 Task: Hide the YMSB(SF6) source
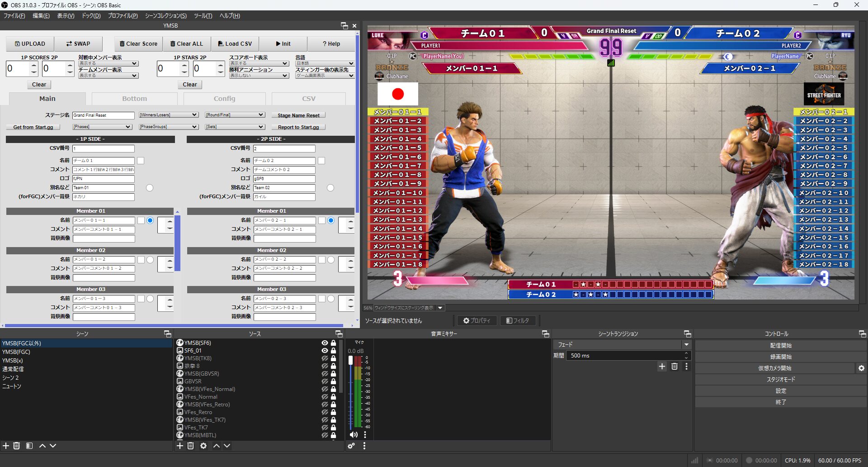click(325, 343)
